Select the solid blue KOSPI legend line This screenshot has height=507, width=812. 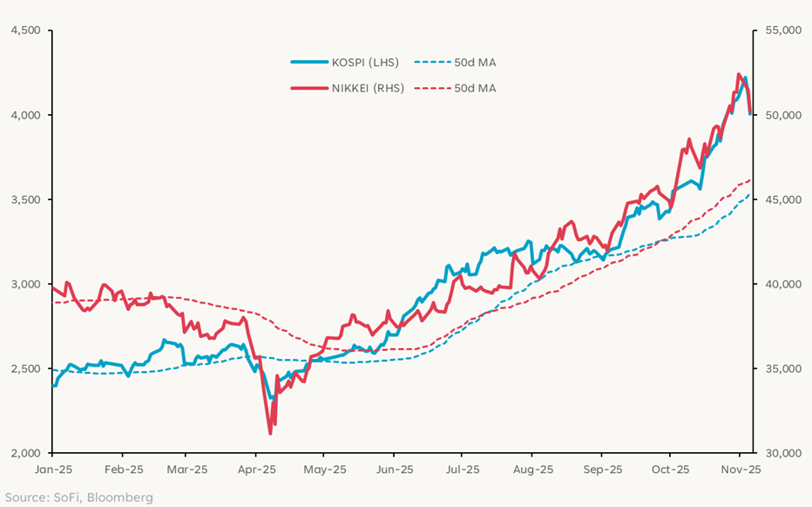[308, 62]
